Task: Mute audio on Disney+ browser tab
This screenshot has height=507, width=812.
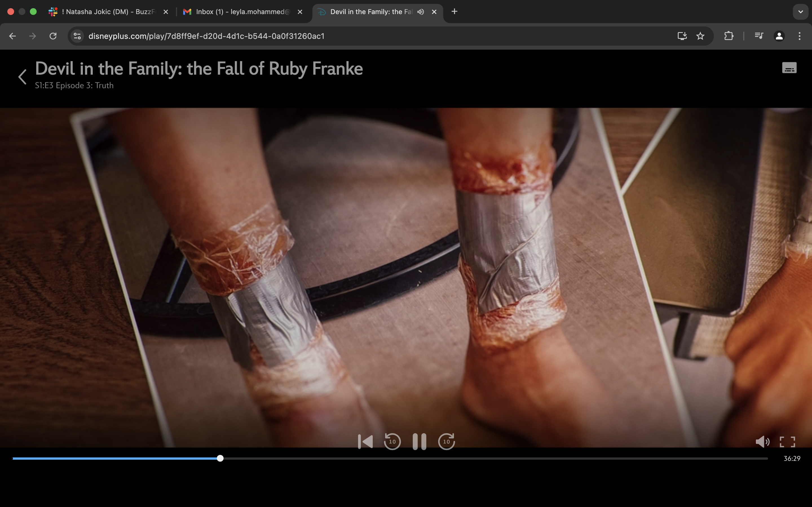Action: click(420, 12)
